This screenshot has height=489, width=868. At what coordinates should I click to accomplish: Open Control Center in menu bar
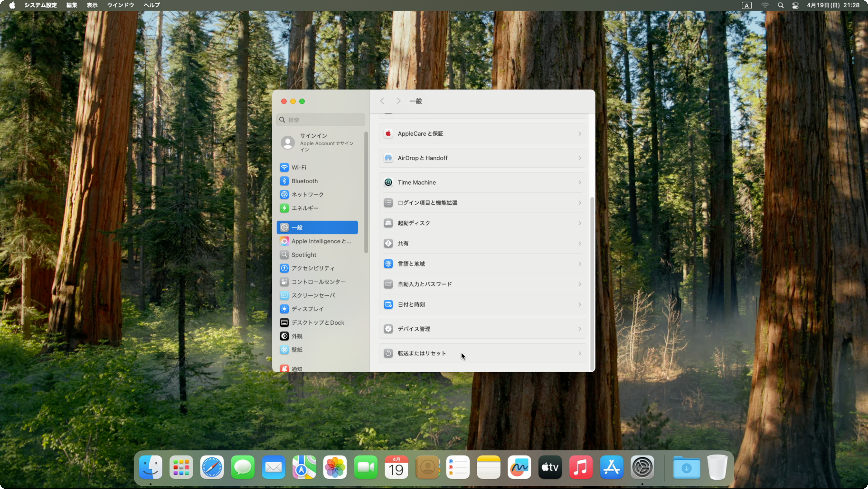pyautogui.click(x=795, y=5)
